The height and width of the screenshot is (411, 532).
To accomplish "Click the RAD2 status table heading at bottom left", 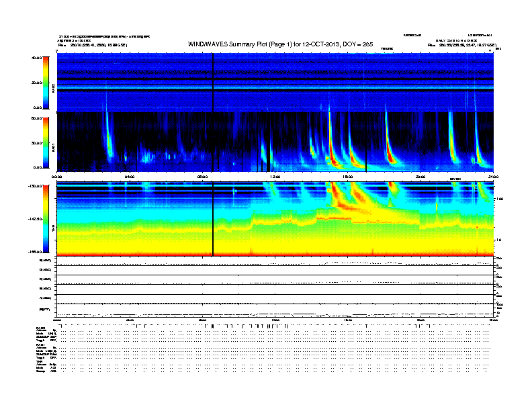I will tap(41, 328).
